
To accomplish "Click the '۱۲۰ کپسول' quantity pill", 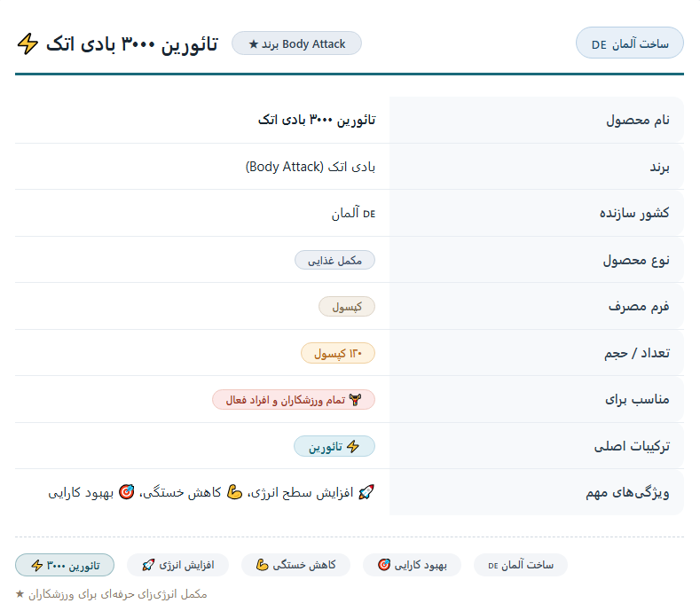I will pos(338,354).
